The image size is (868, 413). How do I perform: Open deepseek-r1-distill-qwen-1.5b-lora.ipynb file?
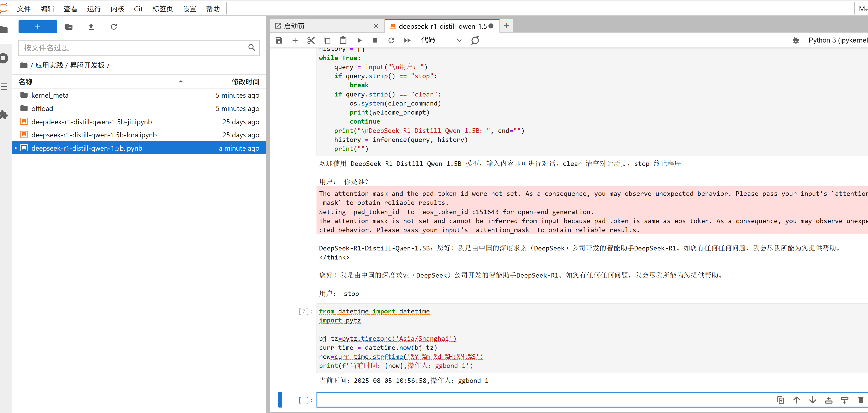click(94, 135)
